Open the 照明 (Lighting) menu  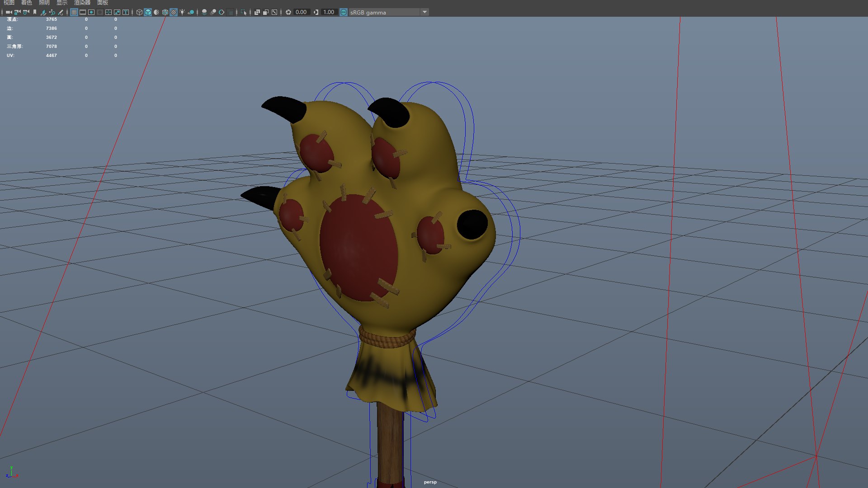44,3
